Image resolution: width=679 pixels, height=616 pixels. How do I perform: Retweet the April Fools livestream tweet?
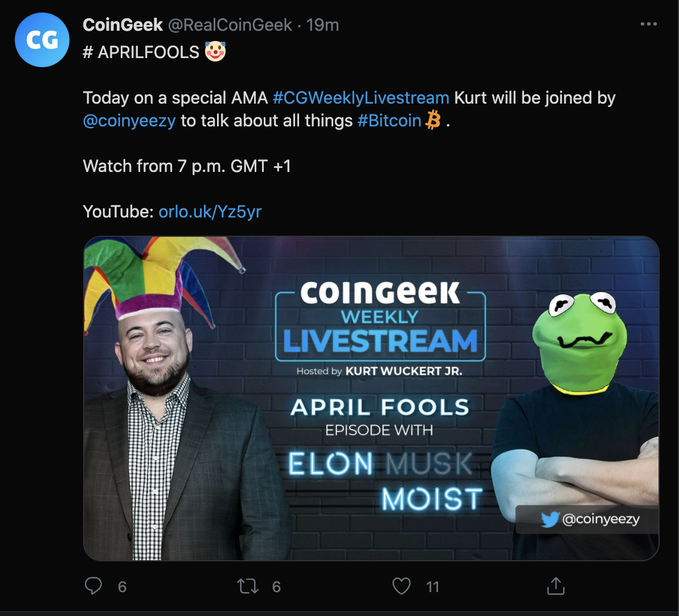coord(248,586)
